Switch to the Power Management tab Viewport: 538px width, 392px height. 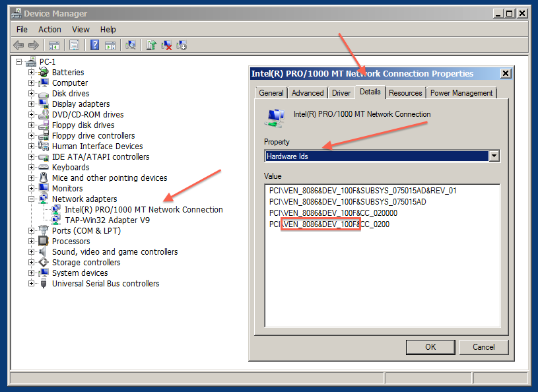tap(461, 93)
